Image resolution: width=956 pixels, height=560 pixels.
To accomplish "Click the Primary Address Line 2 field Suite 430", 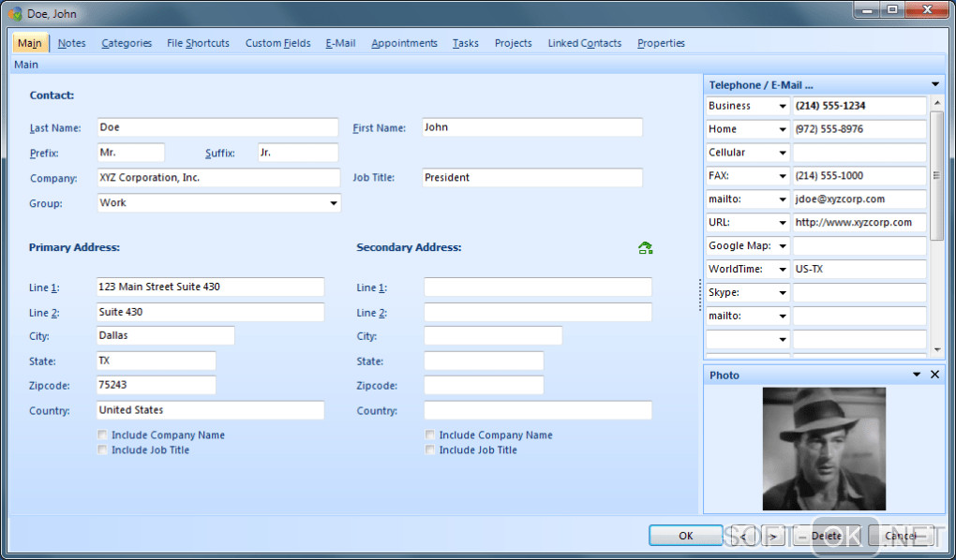I will click(x=210, y=312).
